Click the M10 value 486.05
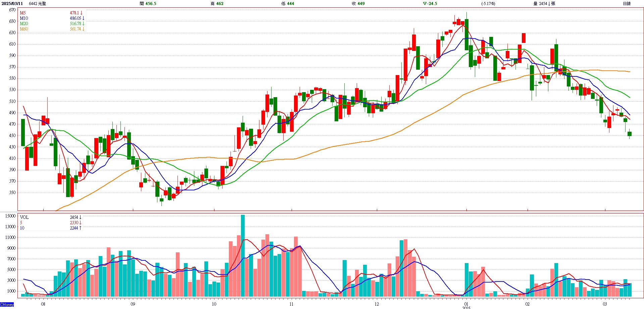This screenshot has height=309, width=644. [x=77, y=18]
